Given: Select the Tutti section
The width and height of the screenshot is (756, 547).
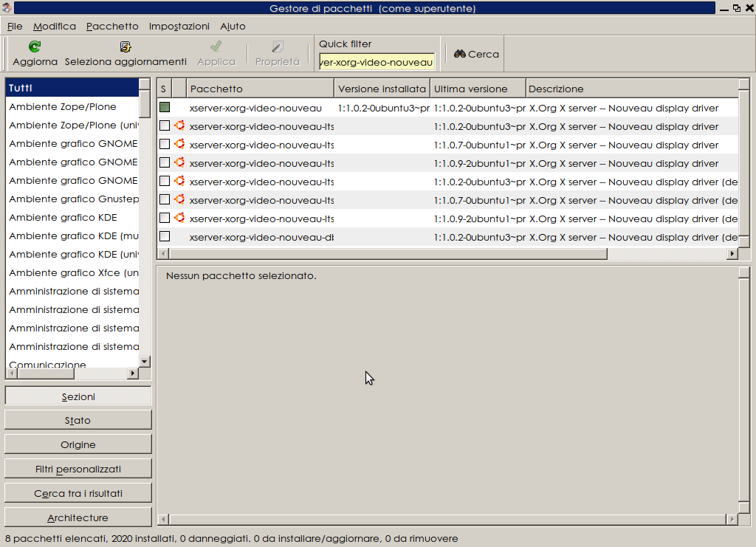Looking at the screenshot, I should pyautogui.click(x=72, y=88).
